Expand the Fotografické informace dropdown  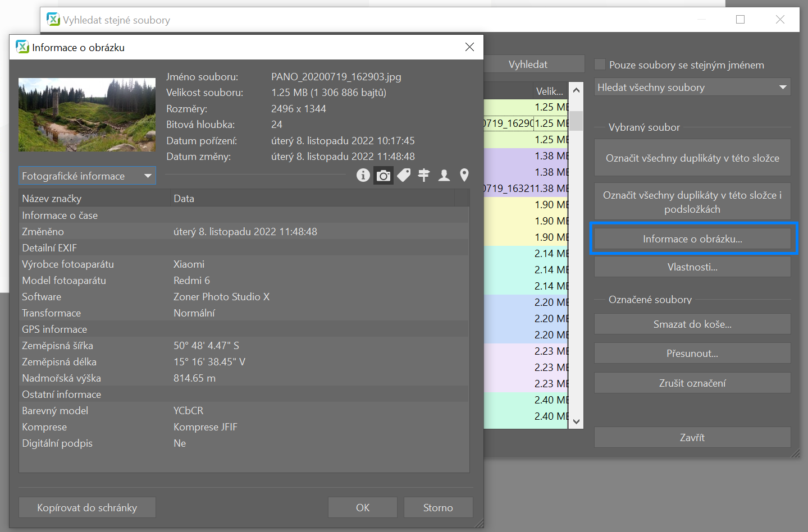coord(87,176)
